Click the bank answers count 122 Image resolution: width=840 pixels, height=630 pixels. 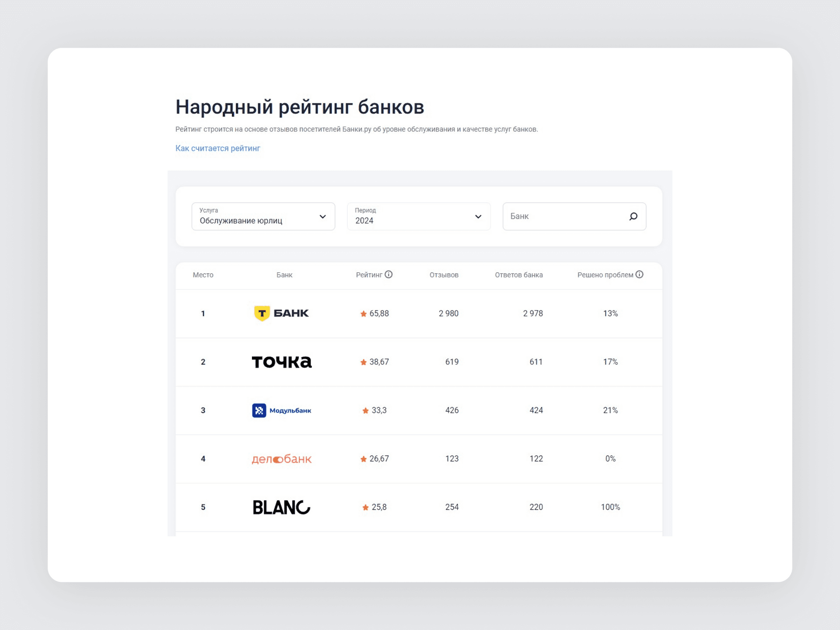pyautogui.click(x=536, y=459)
